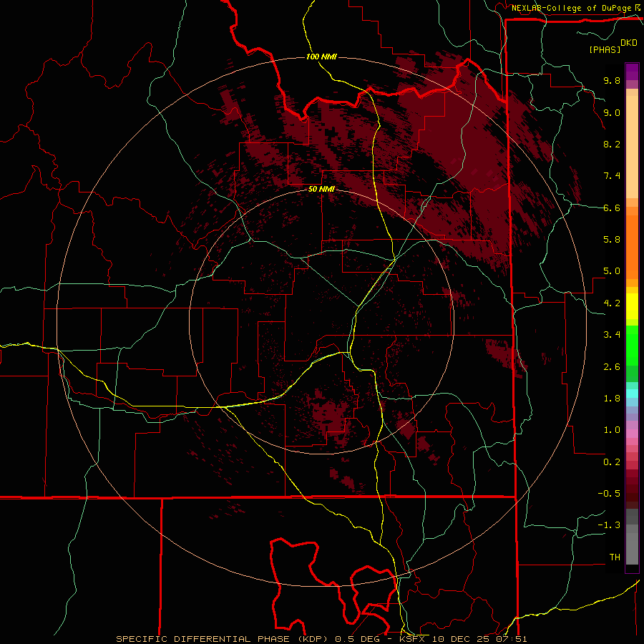The width and height of the screenshot is (644, 644).
Task: Pick the cyan segment of color bar
Action: [x=632, y=394]
